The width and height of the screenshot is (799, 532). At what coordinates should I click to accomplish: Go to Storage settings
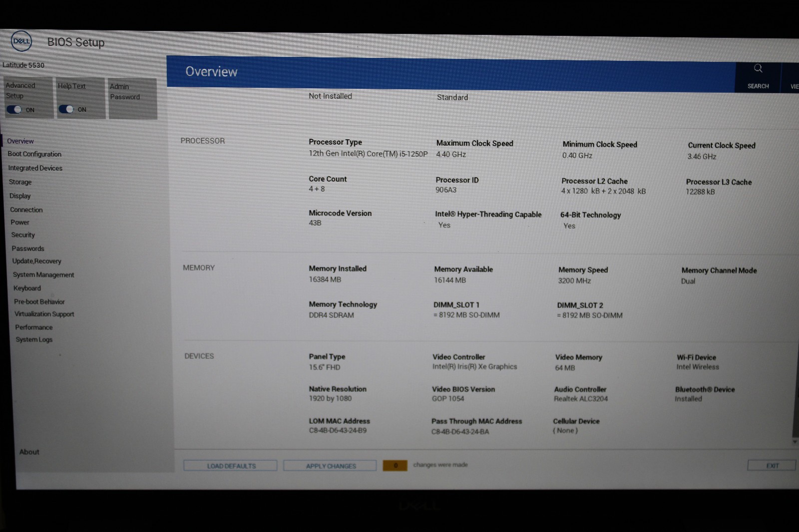click(x=20, y=182)
